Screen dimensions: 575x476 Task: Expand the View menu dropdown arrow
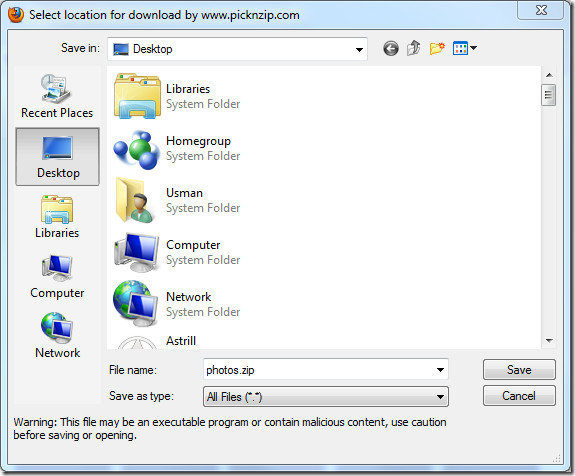[473, 48]
